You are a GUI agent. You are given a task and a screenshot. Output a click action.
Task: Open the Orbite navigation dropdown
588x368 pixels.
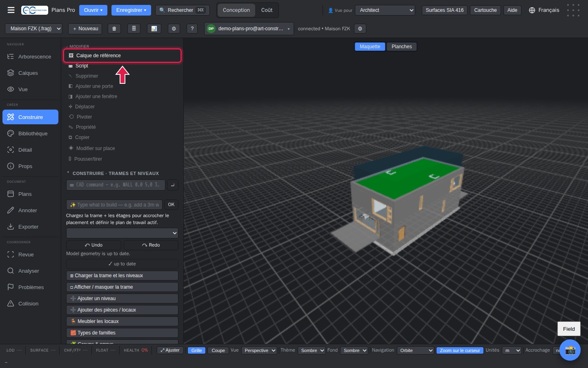(415, 350)
